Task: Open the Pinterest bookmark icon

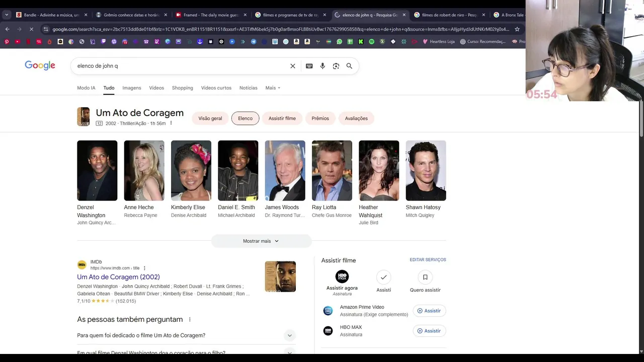Action: pyautogui.click(x=7, y=42)
